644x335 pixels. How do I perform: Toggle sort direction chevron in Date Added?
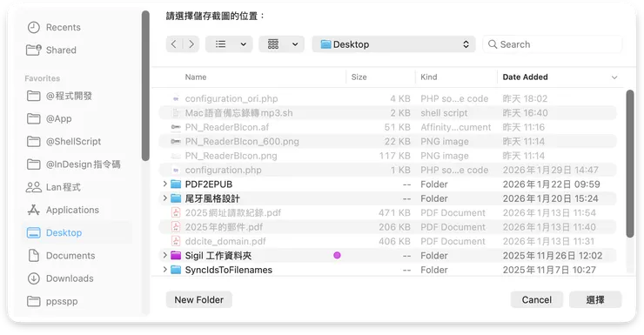tap(614, 77)
